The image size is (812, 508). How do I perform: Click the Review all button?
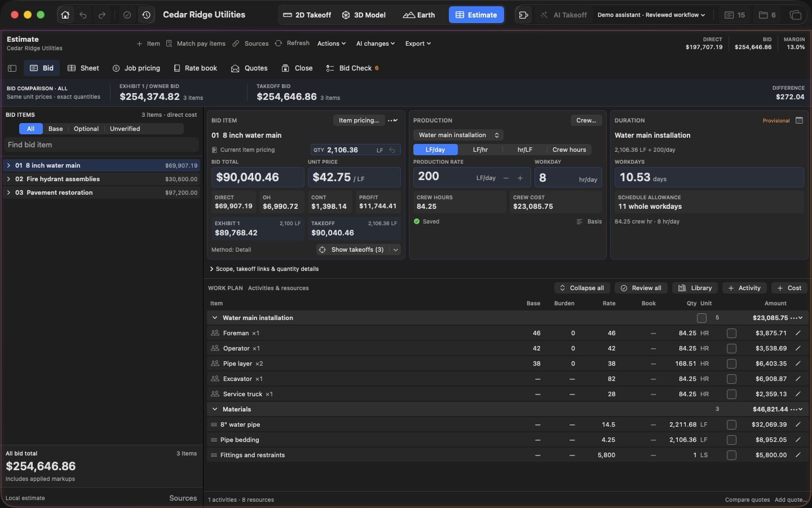tap(641, 288)
